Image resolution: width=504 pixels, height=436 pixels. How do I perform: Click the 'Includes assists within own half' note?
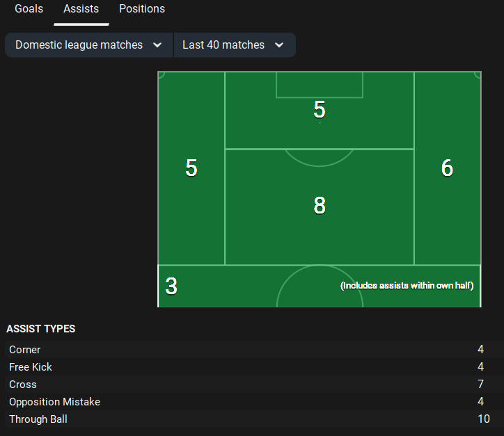coord(407,286)
